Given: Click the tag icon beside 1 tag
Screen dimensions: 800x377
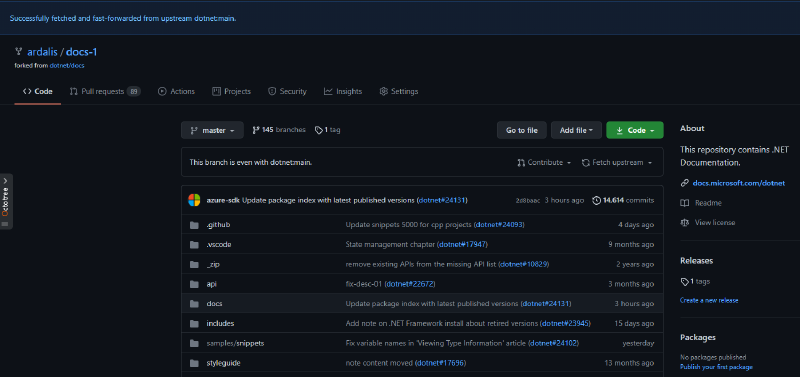Looking at the screenshot, I should [318, 130].
